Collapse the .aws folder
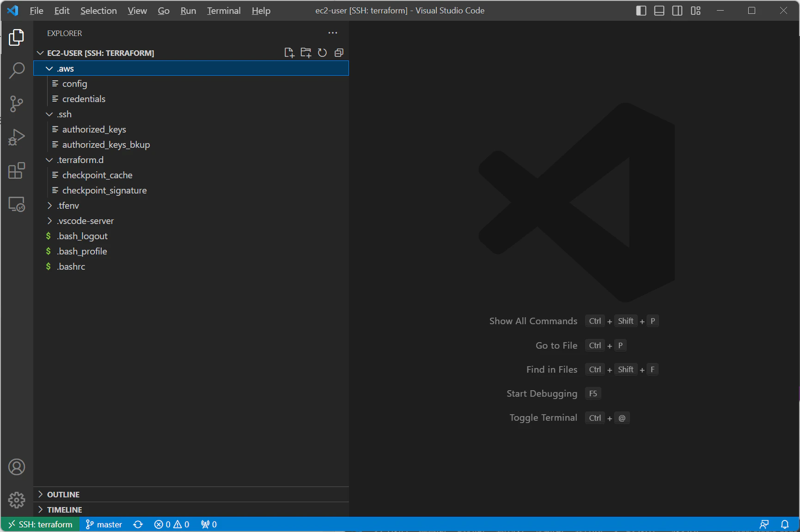The height and width of the screenshot is (532, 800). tap(191, 68)
